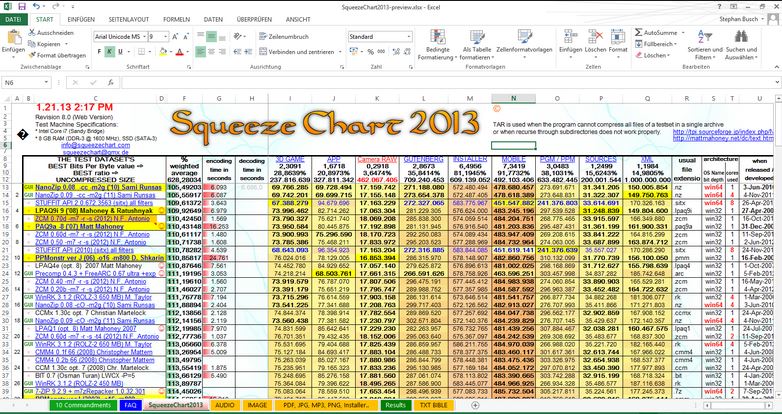This screenshot has height=414, width=782.
Task: Expand the Name Box dropdown
Action: pyautogui.click(x=46, y=83)
